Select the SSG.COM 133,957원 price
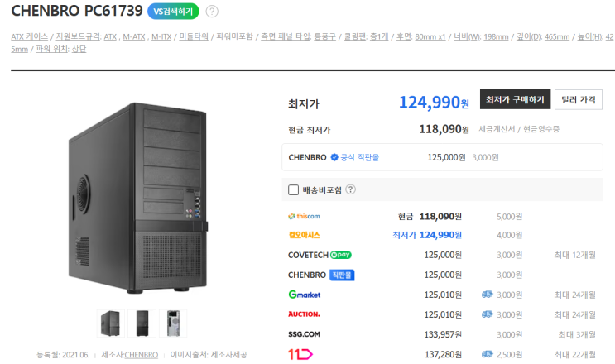615x364 pixels. tap(443, 334)
